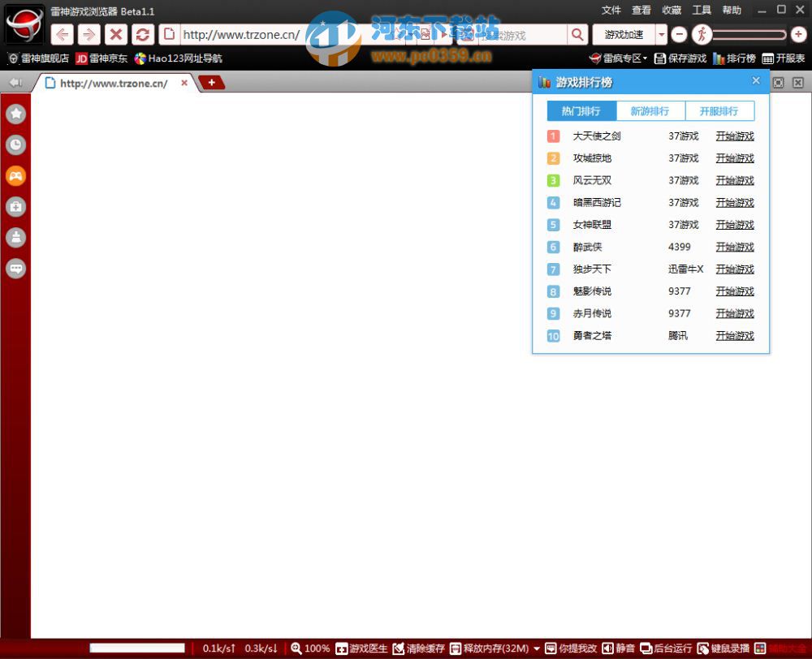Click the fullscreen icon beside tab bar
812x659 pixels.
[x=779, y=83]
